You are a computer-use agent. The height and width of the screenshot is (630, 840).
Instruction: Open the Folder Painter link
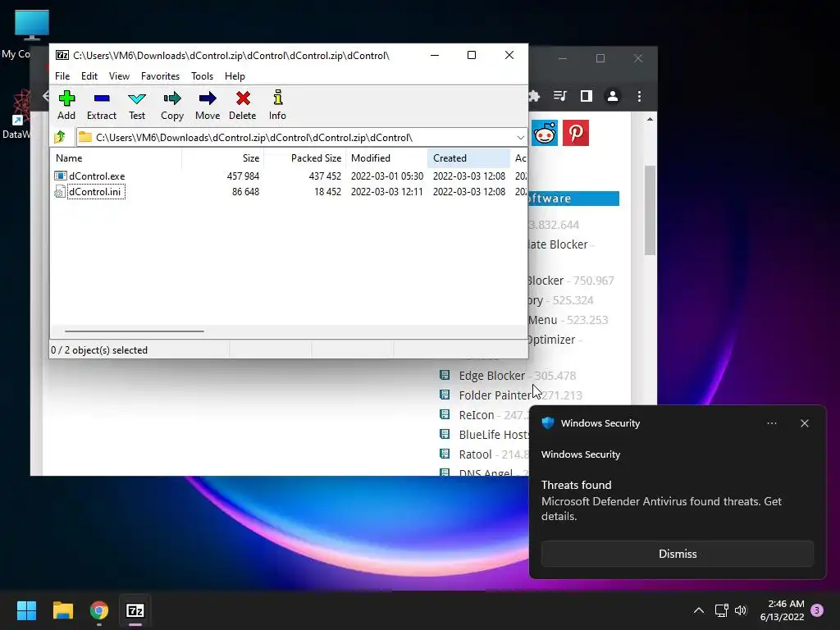495,395
